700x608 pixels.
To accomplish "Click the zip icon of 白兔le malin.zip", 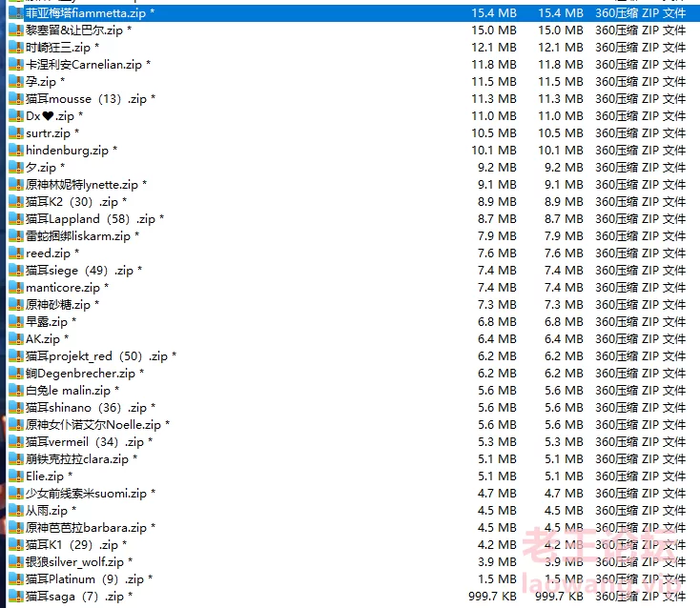I will (x=16, y=391).
